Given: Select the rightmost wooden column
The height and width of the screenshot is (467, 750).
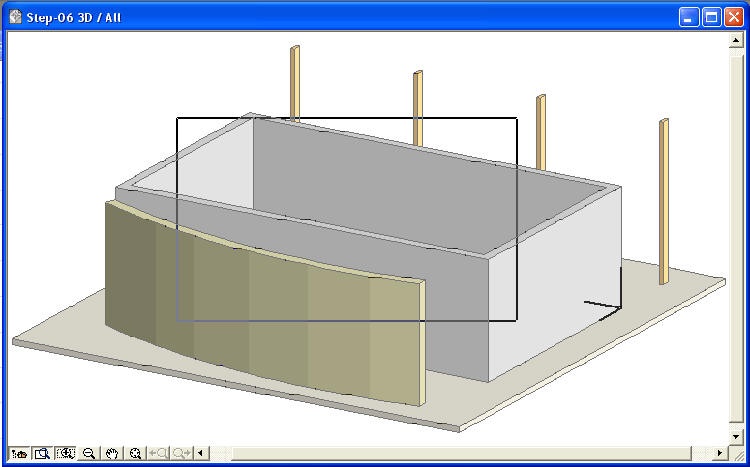Looking at the screenshot, I should (x=663, y=200).
